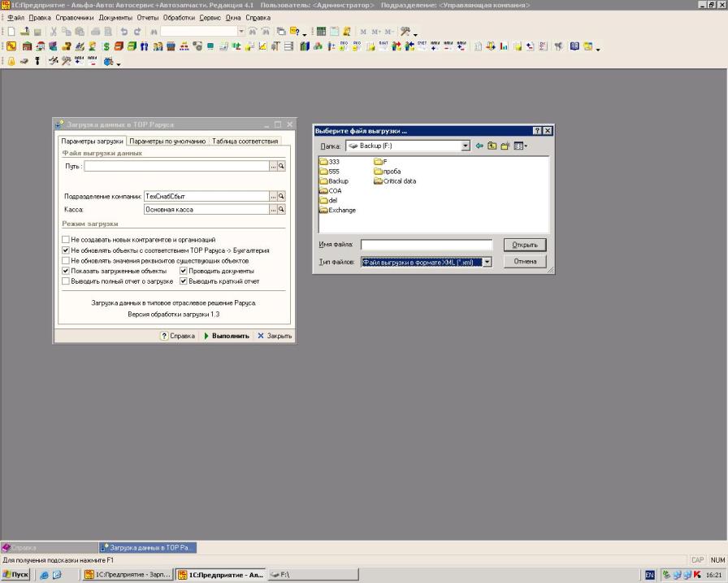Click the Имя файла input field
The width and height of the screenshot is (728, 583).
click(x=427, y=245)
